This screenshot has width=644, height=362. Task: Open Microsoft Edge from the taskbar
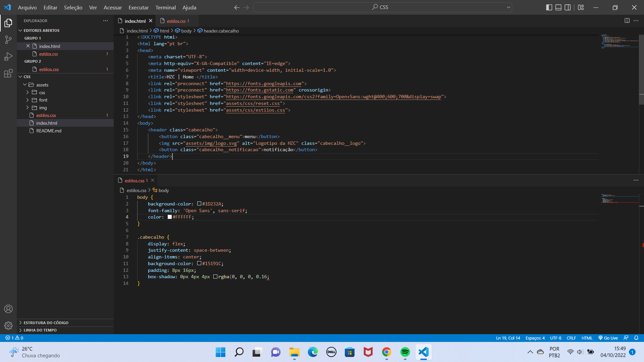313,352
